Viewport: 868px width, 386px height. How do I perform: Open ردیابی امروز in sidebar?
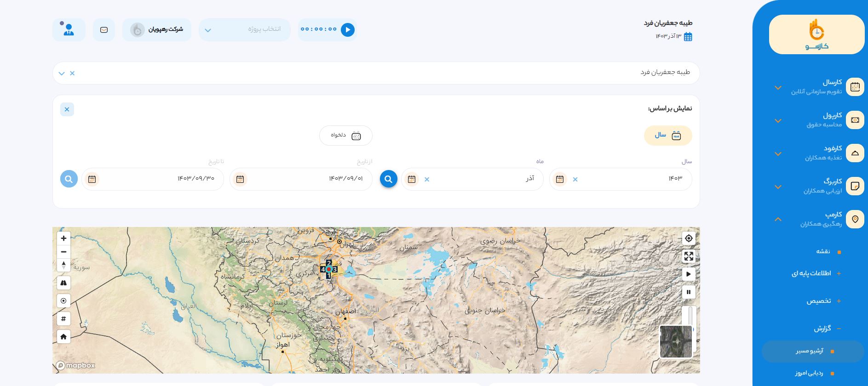[809, 373]
